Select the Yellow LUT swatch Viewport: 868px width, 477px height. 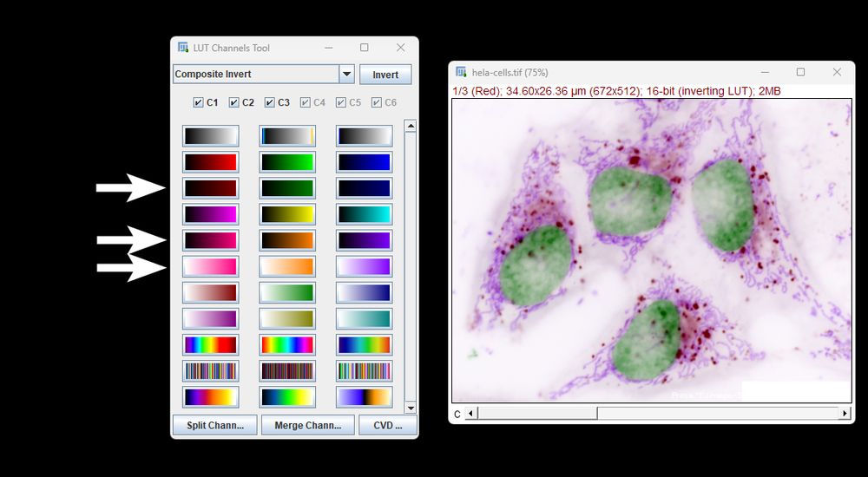pyautogui.click(x=287, y=214)
